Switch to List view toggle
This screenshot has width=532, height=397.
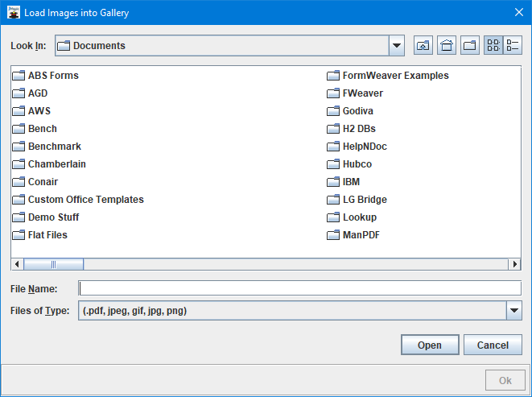pyautogui.click(x=493, y=45)
